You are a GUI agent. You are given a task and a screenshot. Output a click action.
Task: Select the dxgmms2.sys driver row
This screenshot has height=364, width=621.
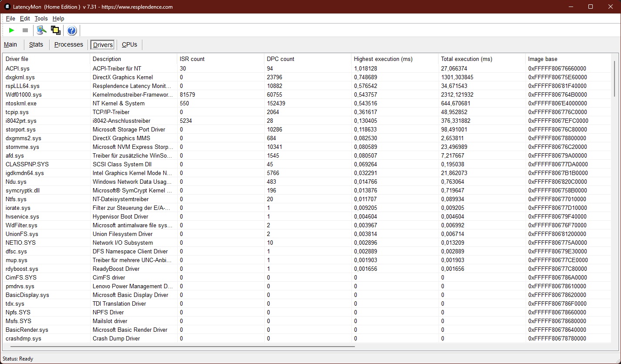(307, 138)
